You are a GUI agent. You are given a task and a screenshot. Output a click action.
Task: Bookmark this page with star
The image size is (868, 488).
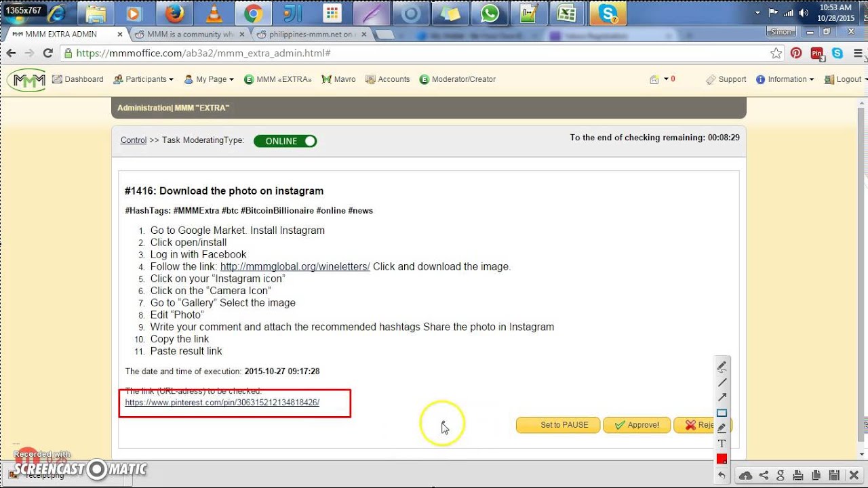[776, 53]
